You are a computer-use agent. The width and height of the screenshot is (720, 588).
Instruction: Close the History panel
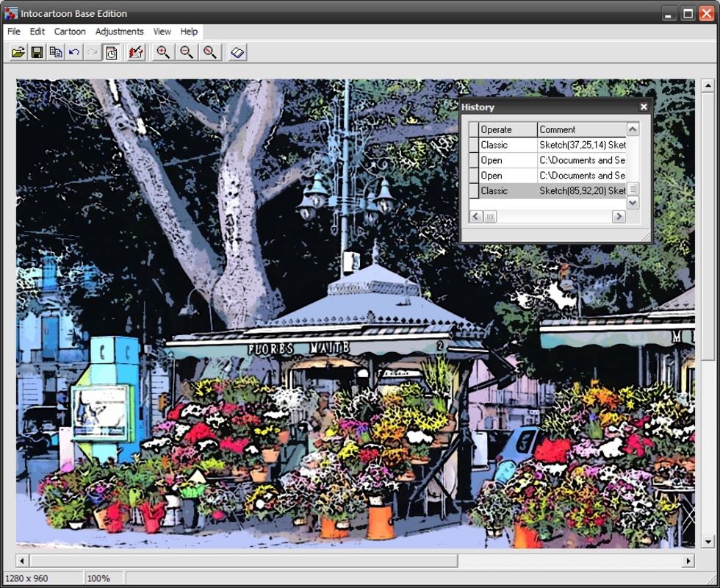click(644, 107)
